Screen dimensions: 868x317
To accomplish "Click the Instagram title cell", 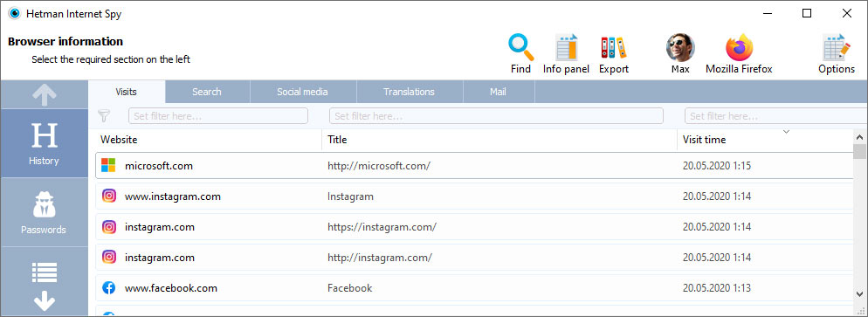I will point(350,196).
